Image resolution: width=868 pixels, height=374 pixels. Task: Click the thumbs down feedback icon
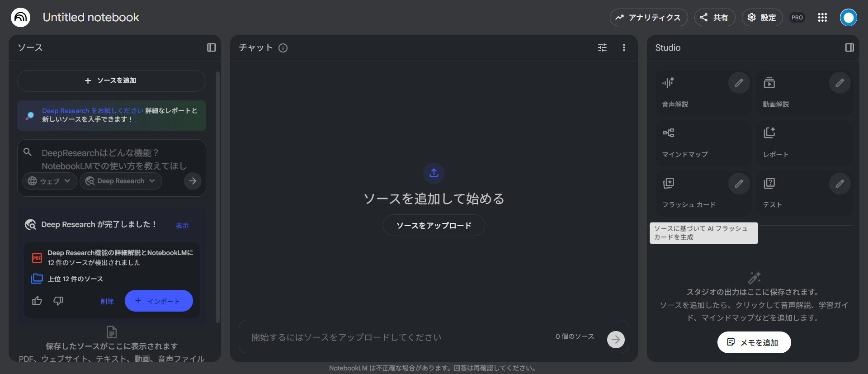click(58, 301)
